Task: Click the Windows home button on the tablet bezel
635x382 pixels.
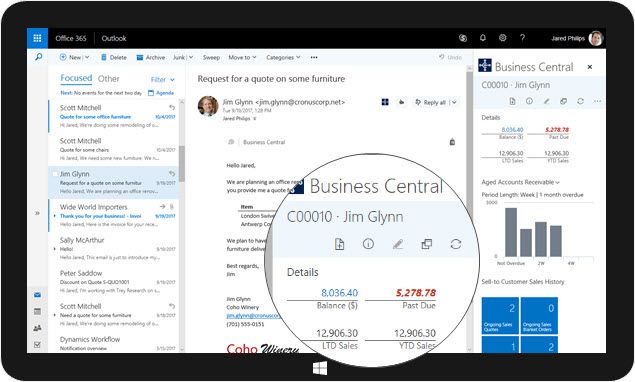Action: [320, 368]
